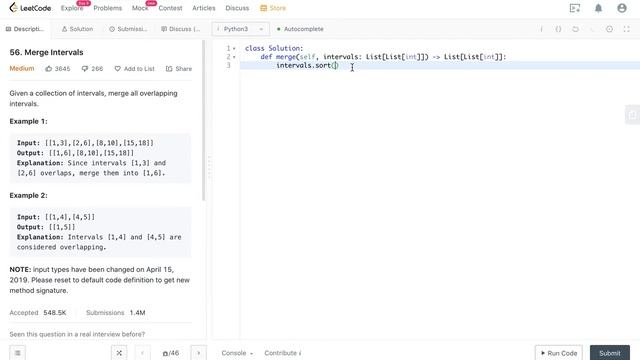Click the description panel scrollbar
The width and height of the screenshot is (640, 360).
204,120
